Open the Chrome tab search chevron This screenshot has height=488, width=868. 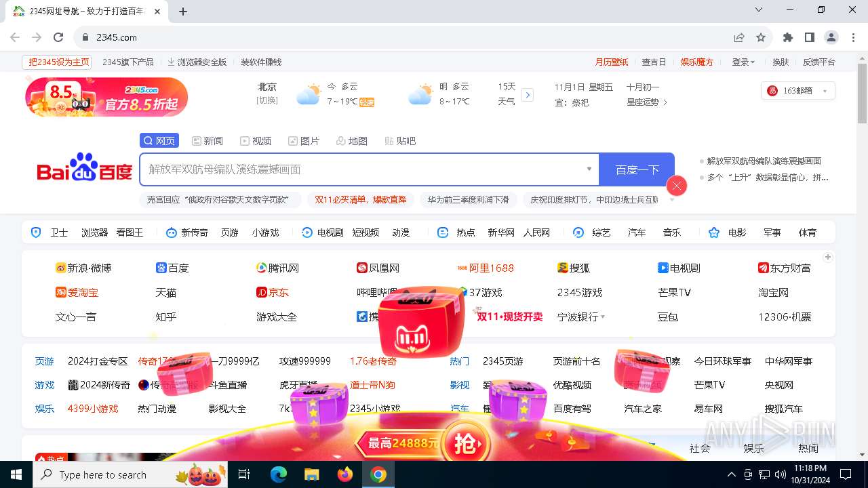point(759,9)
